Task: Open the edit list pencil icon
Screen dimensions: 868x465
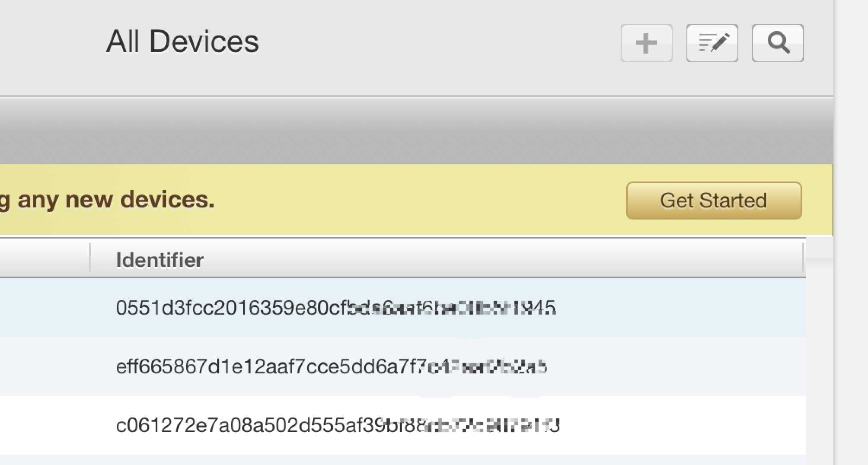Action: pyautogui.click(x=712, y=43)
